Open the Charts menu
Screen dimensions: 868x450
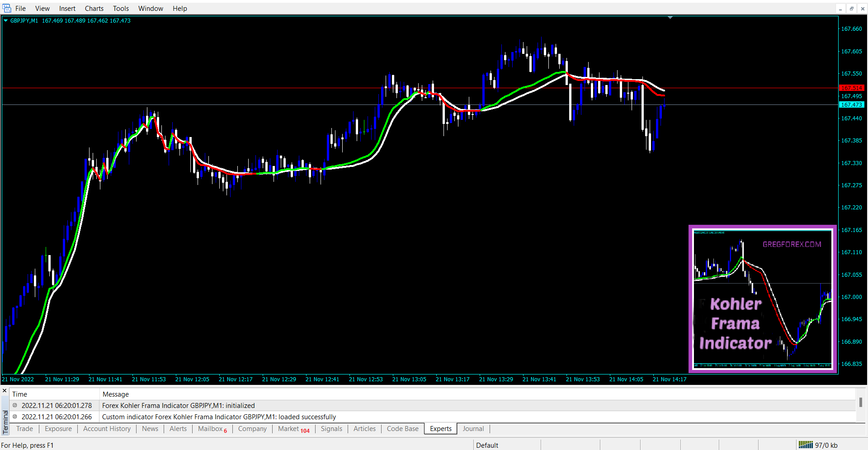click(94, 9)
